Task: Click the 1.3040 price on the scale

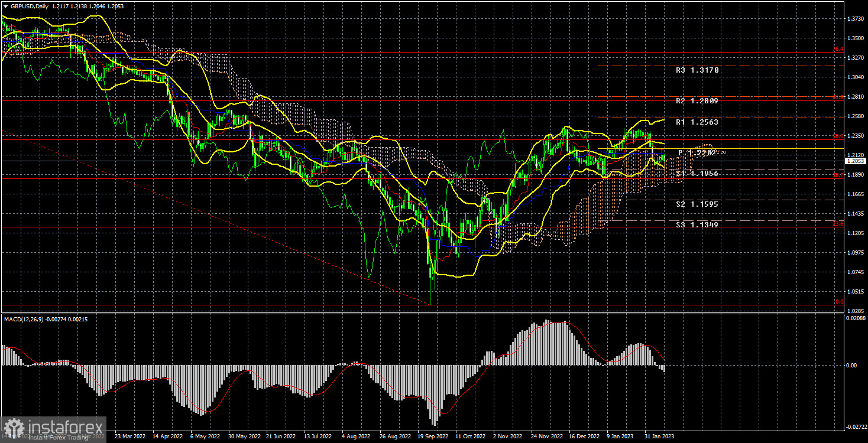Action: click(x=855, y=77)
